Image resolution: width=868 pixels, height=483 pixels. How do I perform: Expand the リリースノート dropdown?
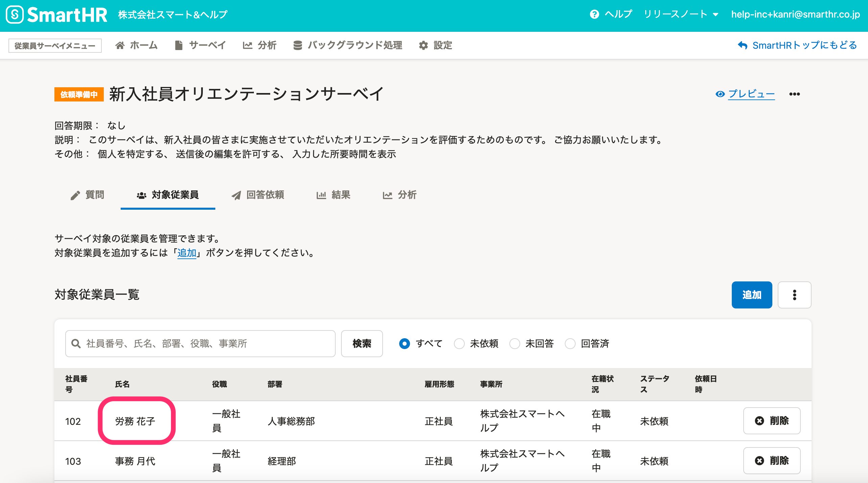[681, 14]
